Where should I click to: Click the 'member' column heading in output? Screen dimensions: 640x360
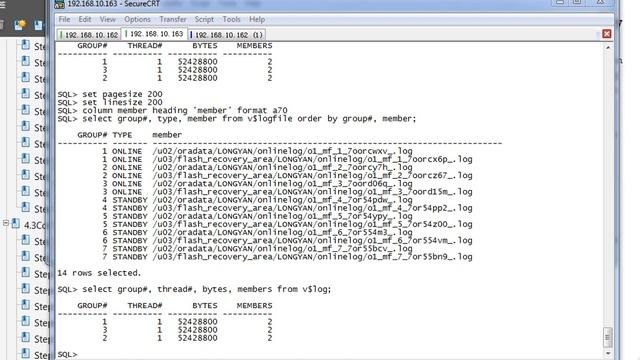[167, 135]
